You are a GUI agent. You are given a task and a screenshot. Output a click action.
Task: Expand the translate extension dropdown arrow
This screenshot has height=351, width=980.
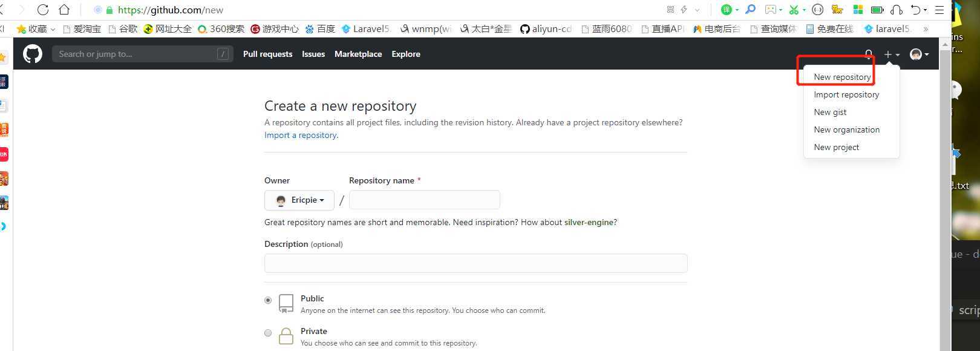click(x=737, y=10)
